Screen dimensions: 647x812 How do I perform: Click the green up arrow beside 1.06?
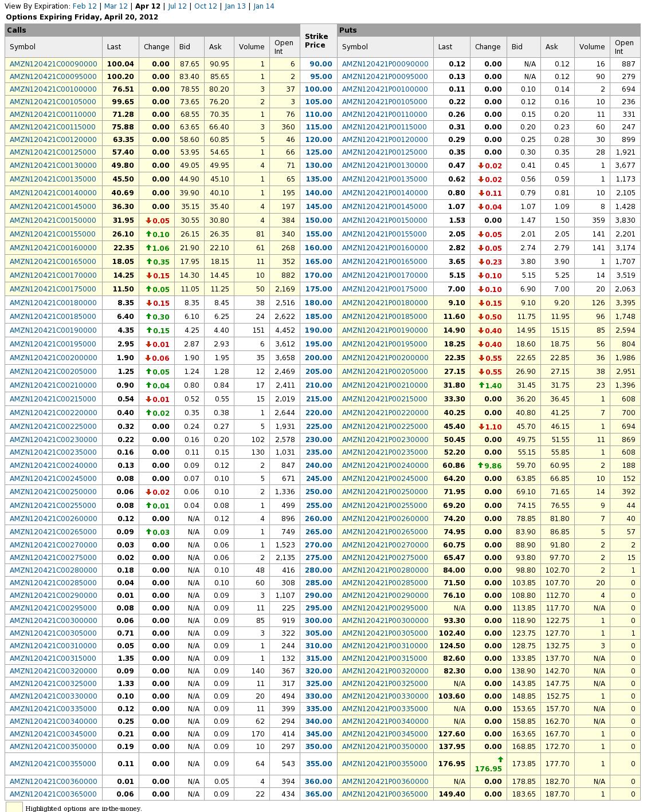coord(148,248)
